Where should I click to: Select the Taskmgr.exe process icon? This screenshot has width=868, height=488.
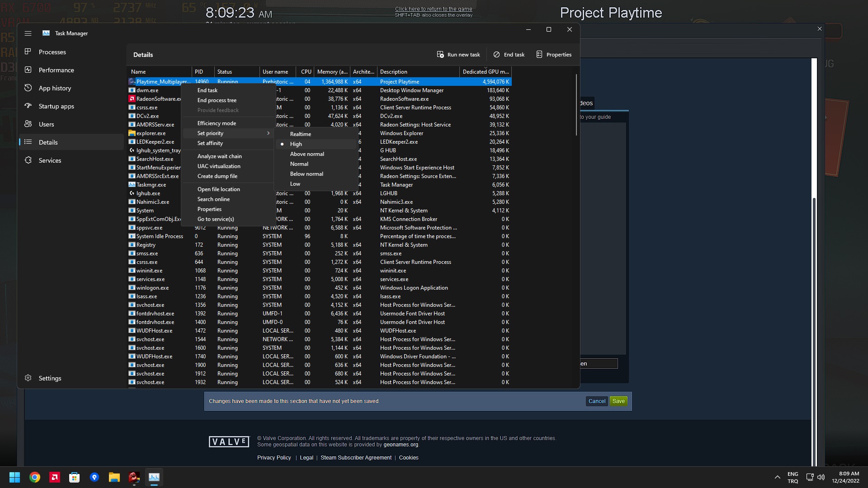[132, 184]
